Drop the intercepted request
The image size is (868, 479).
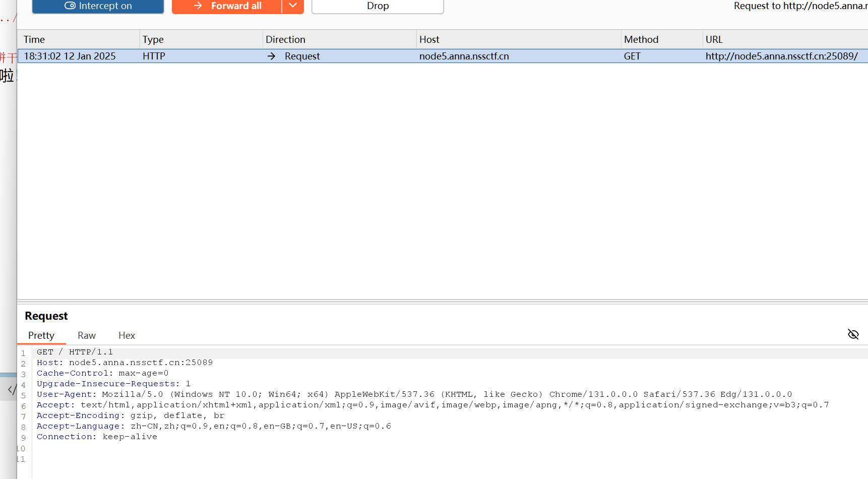[378, 6]
